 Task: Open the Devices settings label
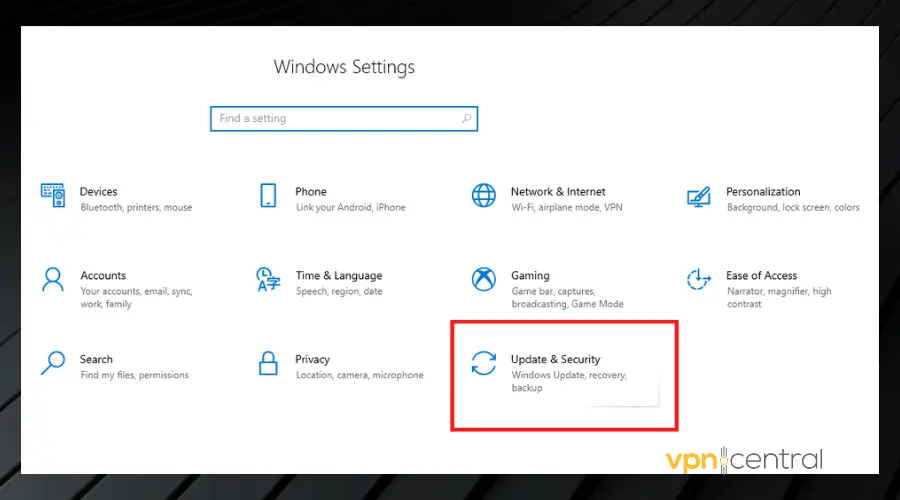98,192
